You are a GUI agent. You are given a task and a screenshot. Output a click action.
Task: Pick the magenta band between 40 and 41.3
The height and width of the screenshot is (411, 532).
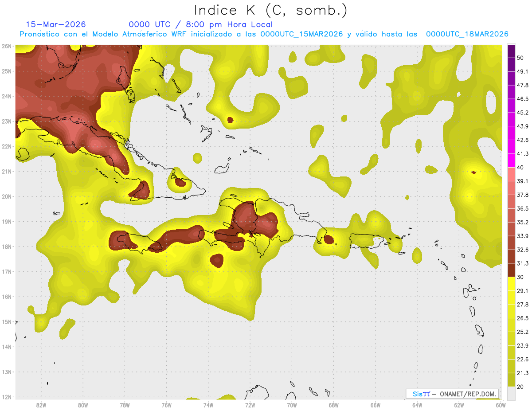511,160
